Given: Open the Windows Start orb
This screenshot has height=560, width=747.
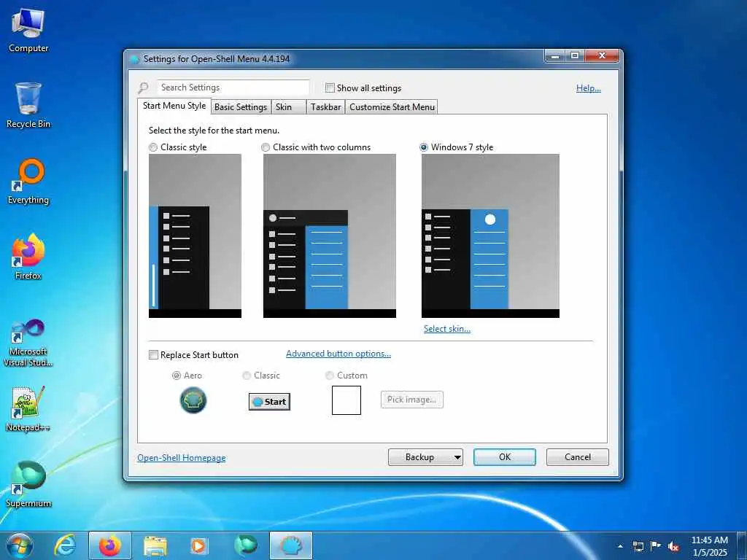Looking at the screenshot, I should pos(20,545).
